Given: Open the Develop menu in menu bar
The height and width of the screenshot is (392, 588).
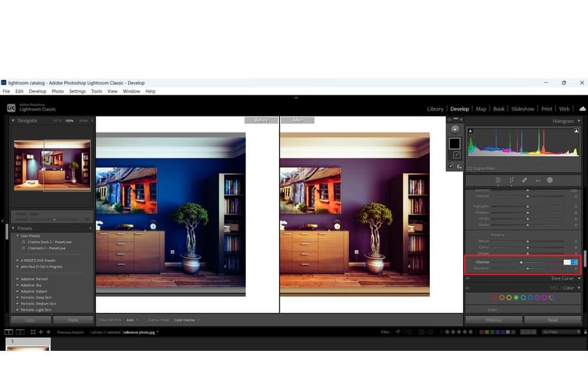Looking at the screenshot, I should [37, 91].
